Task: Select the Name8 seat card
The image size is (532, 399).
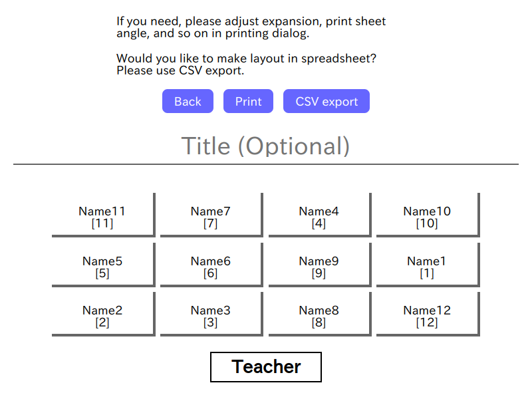Action: pos(320,314)
